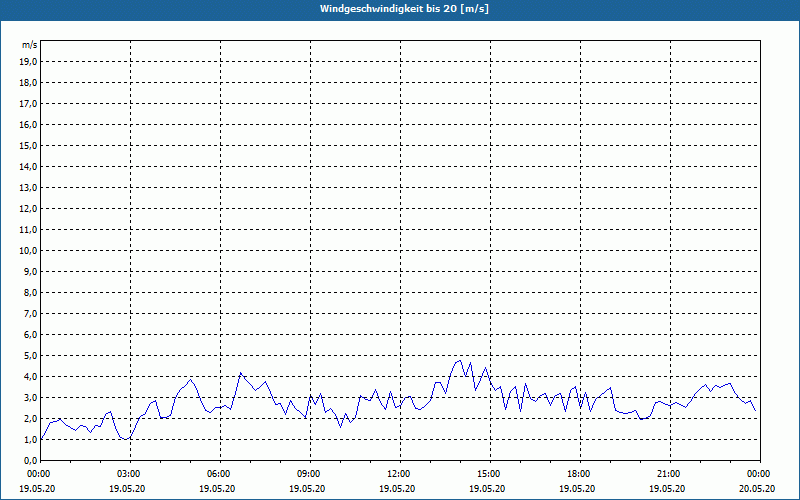Click the chart title "Windgeschwindigkeit bis 20 [m/s]"
This screenshot has width=800, height=500.
pyautogui.click(x=404, y=9)
